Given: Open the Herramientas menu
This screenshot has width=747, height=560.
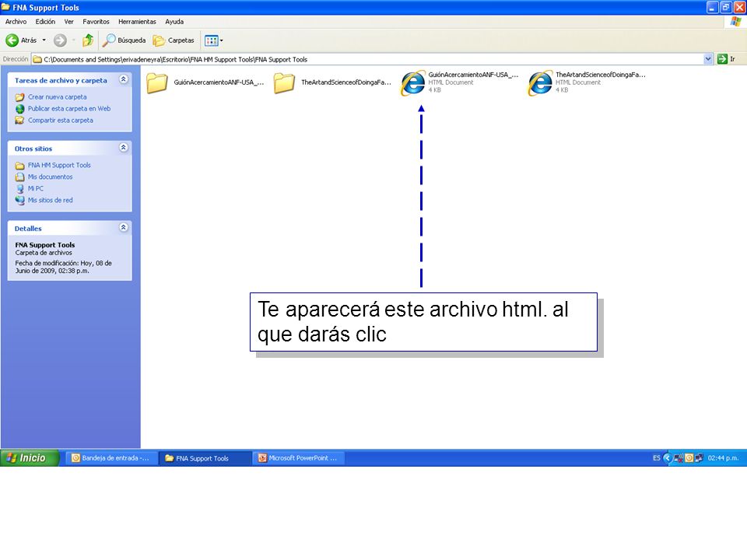Looking at the screenshot, I should 137,22.
